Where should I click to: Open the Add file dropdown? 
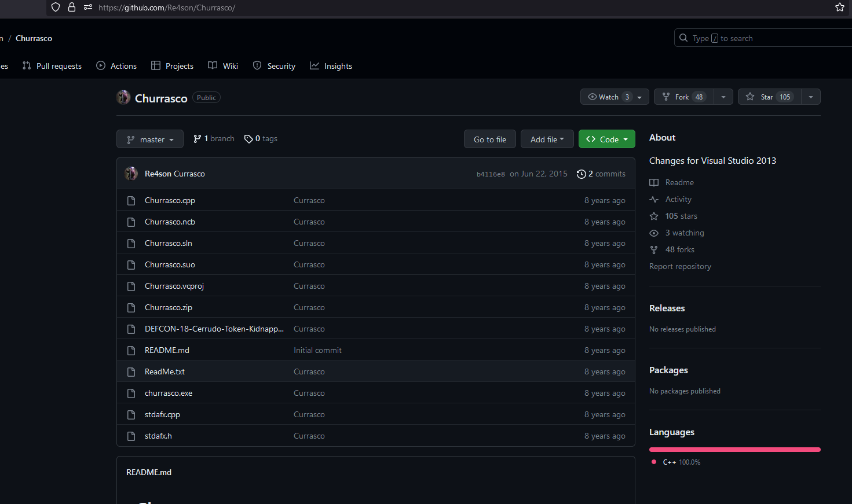(x=547, y=139)
